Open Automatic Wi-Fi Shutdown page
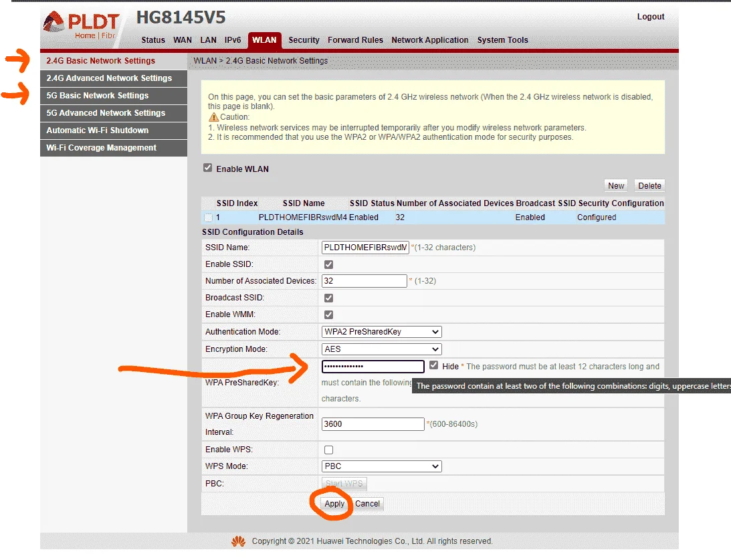Screen dimensions: 731x560 tap(114, 130)
